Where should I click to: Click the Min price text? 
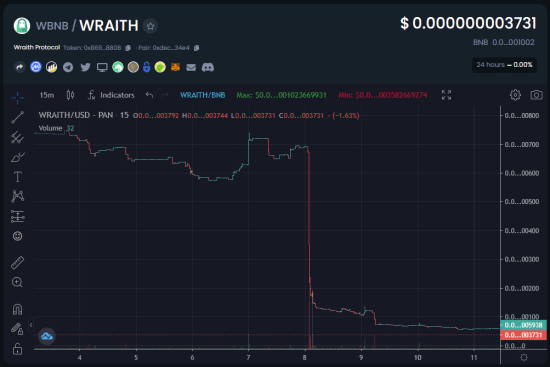383,95
